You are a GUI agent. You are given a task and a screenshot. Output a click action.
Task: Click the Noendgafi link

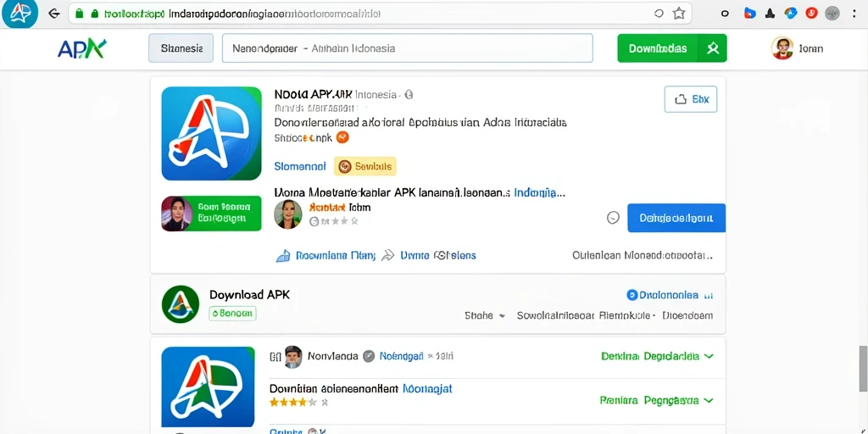tap(402, 357)
